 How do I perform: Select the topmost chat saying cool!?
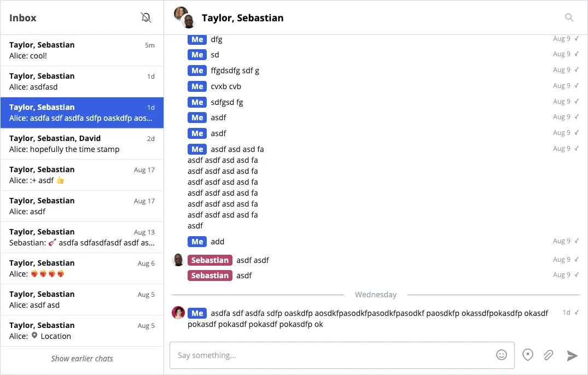pos(82,50)
